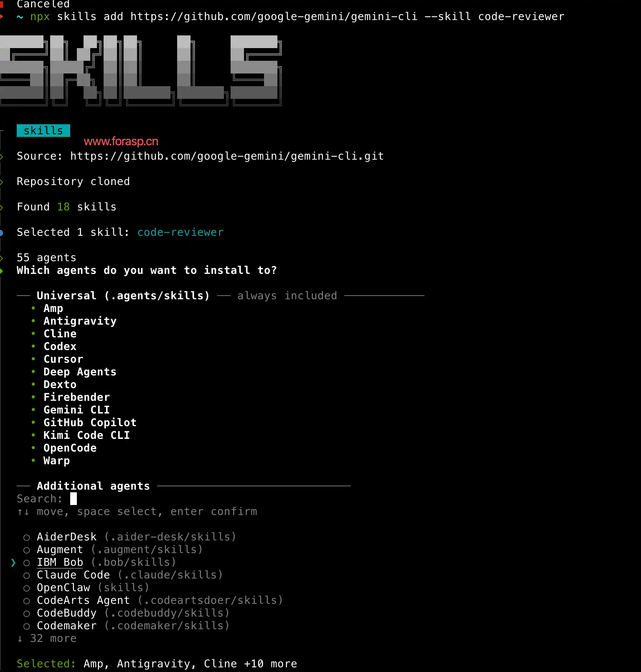Click the Kimi Code CLI agent entry
The height and width of the screenshot is (672, 641).
(87, 435)
